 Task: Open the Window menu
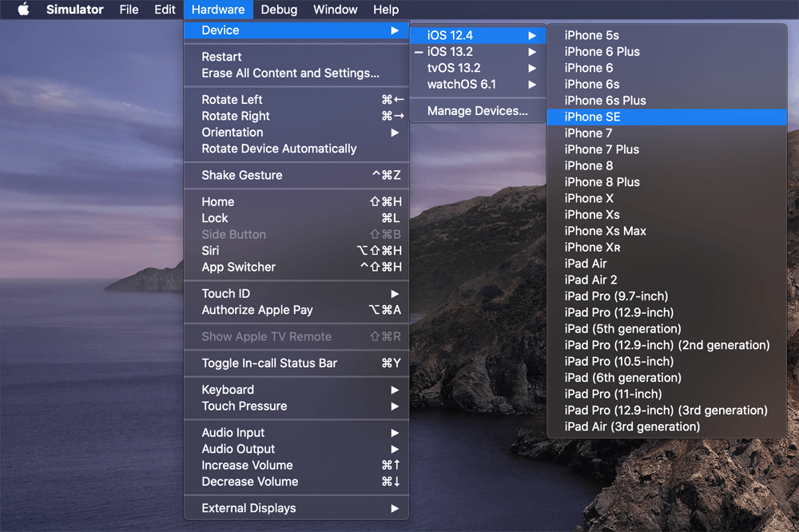pyautogui.click(x=336, y=9)
